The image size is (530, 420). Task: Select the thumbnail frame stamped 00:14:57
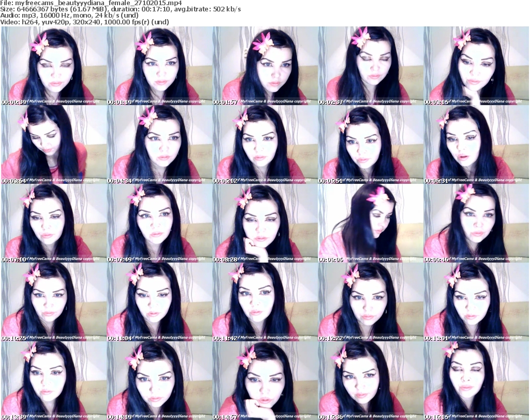click(265, 381)
